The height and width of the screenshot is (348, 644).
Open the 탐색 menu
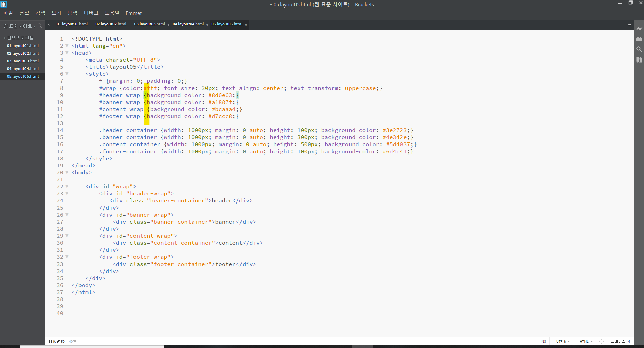[x=72, y=13]
